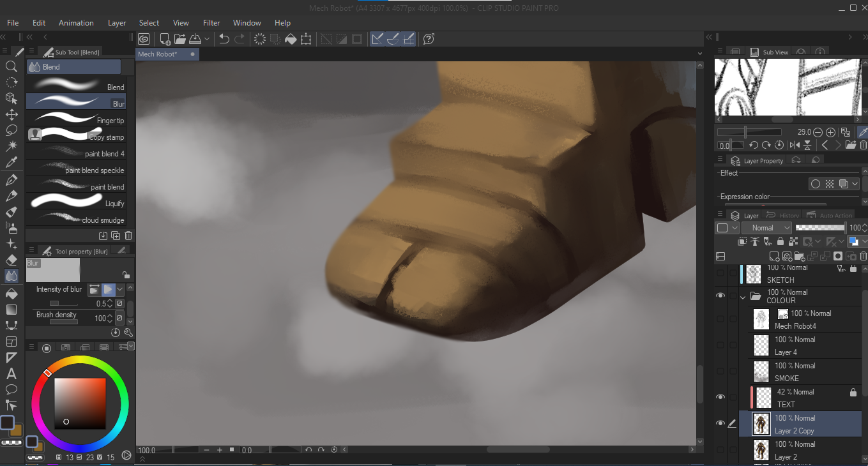Pick the Eyedropper tool
The width and height of the screenshot is (868, 466).
pos(11,163)
